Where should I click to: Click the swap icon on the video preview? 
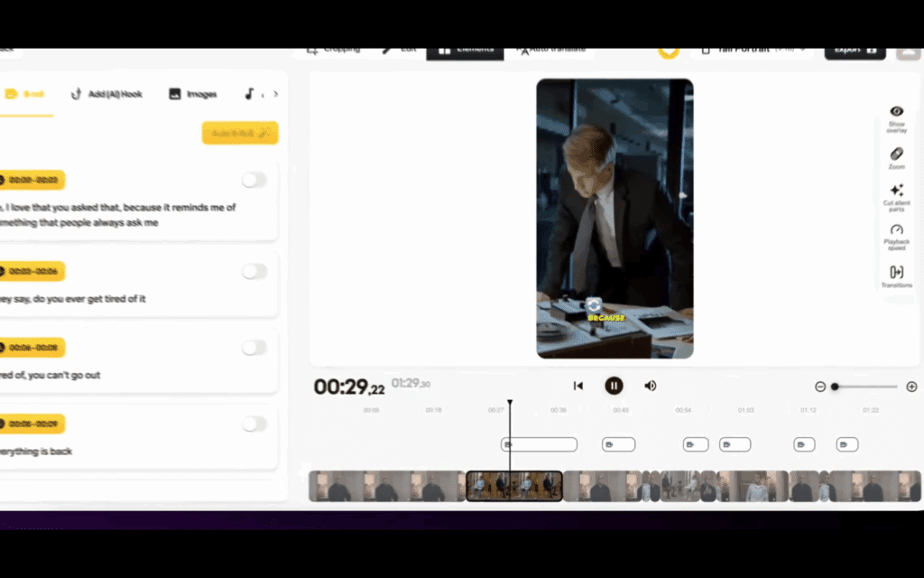594,305
